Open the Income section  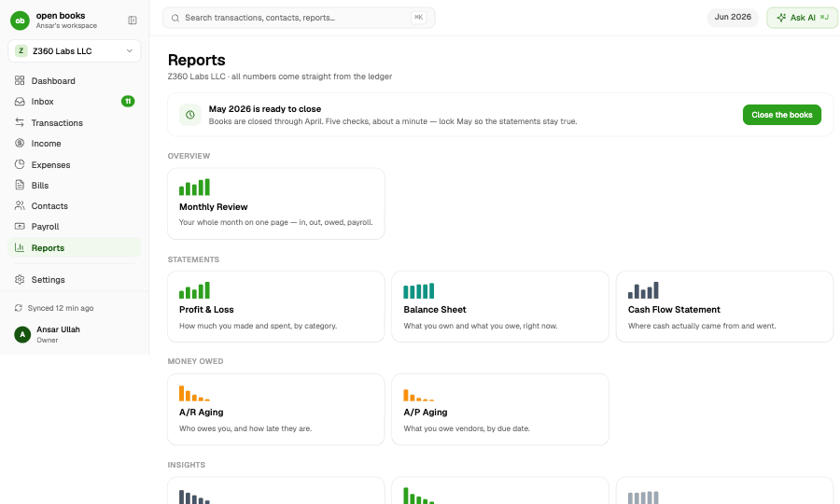[x=75, y=144]
